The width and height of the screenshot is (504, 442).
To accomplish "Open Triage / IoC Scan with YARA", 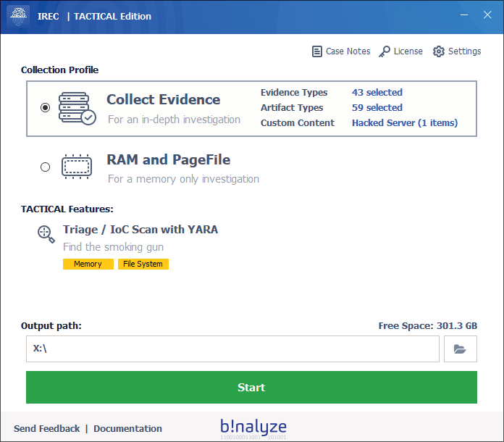I will (140, 230).
